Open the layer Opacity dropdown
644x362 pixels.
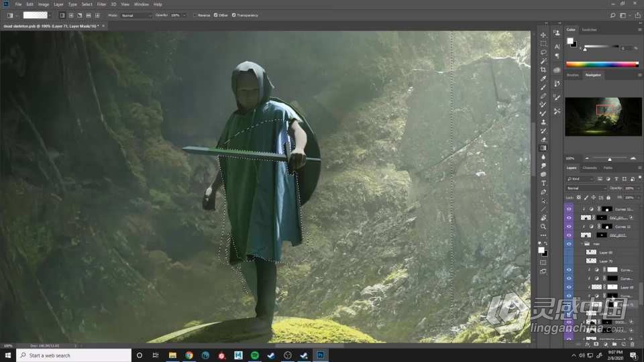click(638, 188)
